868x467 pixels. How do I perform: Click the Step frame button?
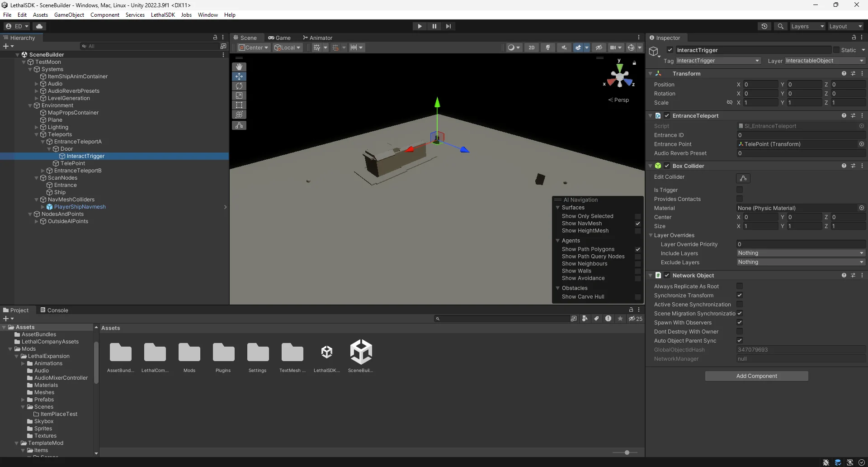tap(448, 26)
